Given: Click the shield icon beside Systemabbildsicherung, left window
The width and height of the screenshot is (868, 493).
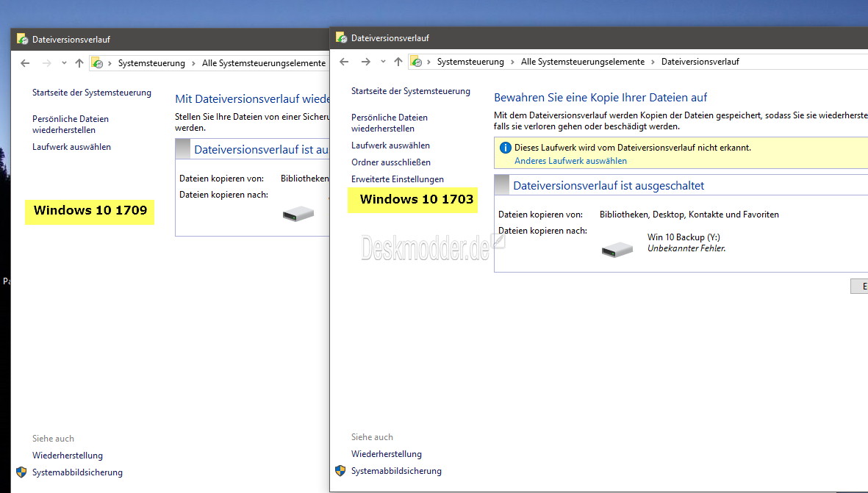Looking at the screenshot, I should [x=21, y=472].
